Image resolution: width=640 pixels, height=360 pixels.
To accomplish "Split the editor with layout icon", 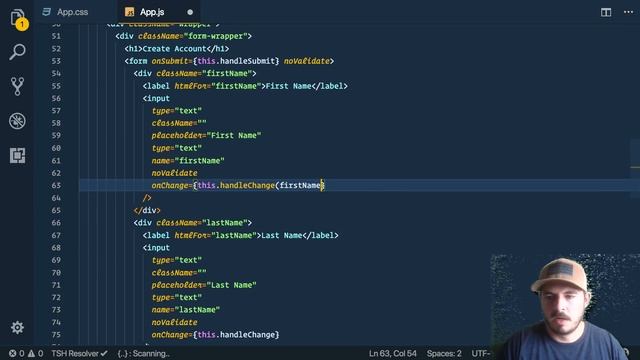I will pyautogui.click(x=606, y=12).
